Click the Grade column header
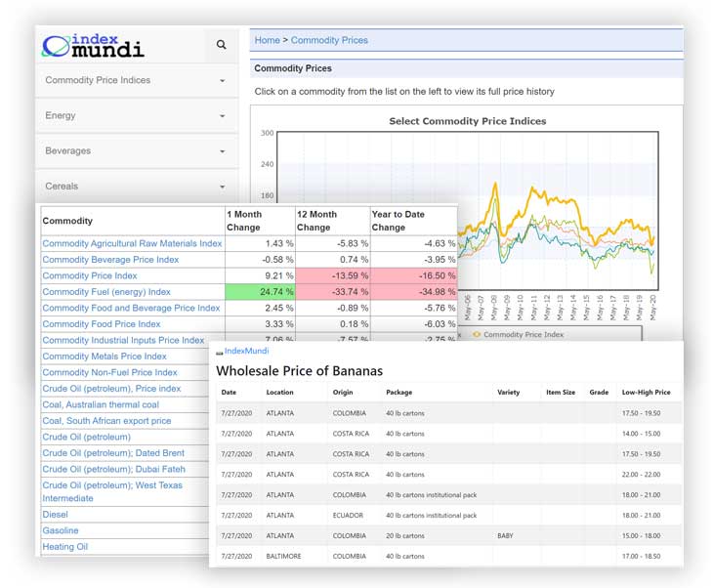 click(x=599, y=392)
